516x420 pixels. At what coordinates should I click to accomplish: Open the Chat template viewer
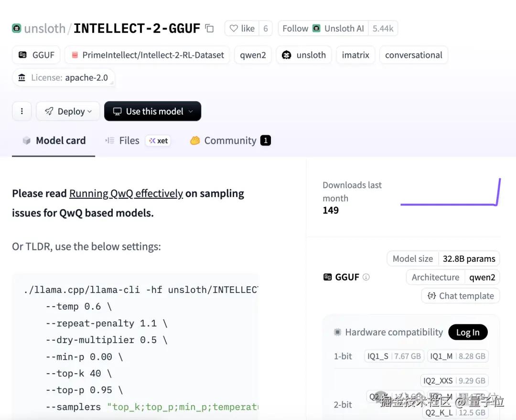[461, 296]
